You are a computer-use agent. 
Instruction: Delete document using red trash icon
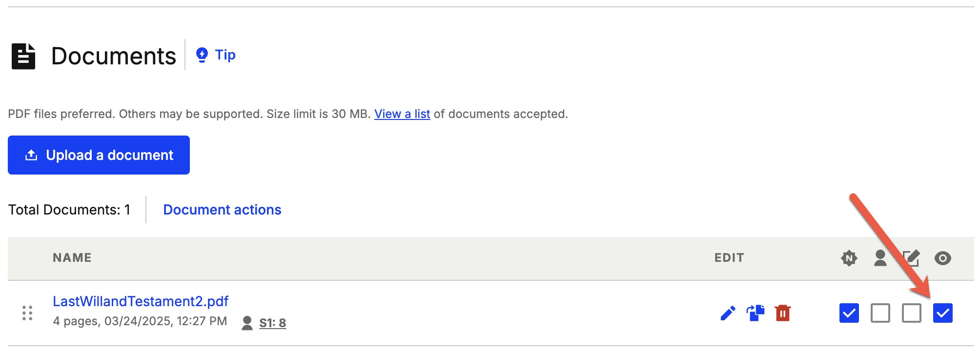click(x=783, y=313)
